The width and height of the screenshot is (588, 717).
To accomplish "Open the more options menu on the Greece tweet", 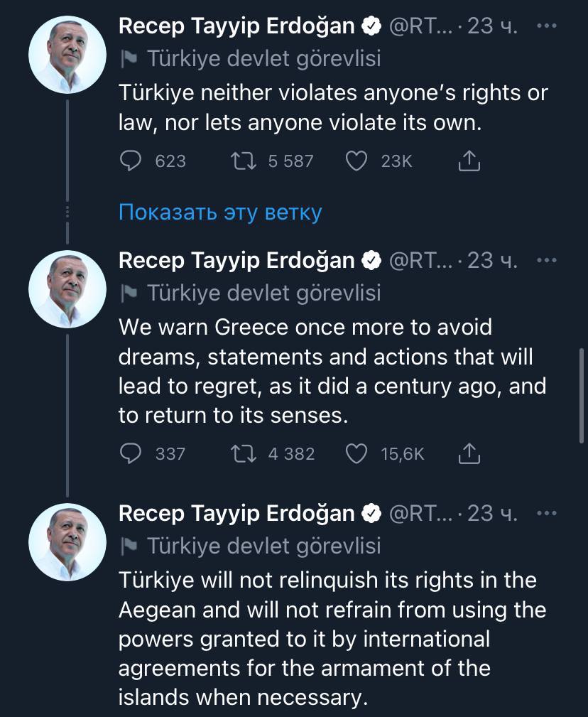I will point(548,260).
